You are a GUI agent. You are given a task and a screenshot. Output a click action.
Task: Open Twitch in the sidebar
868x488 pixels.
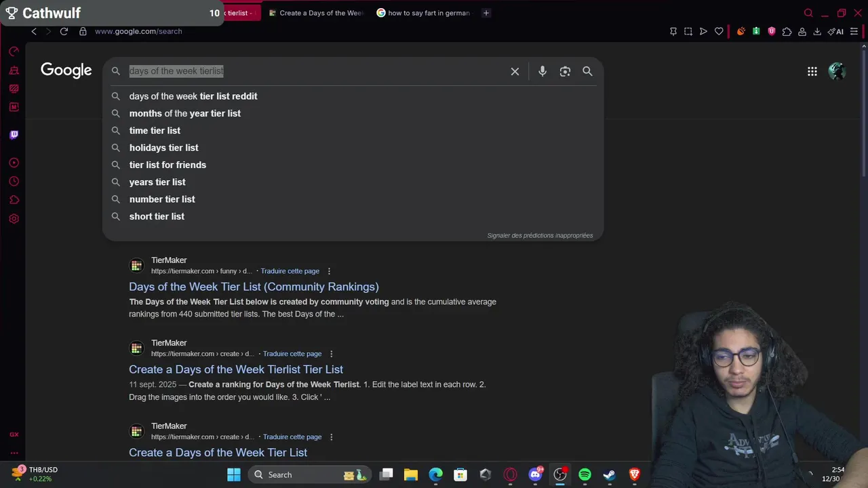[x=14, y=135]
